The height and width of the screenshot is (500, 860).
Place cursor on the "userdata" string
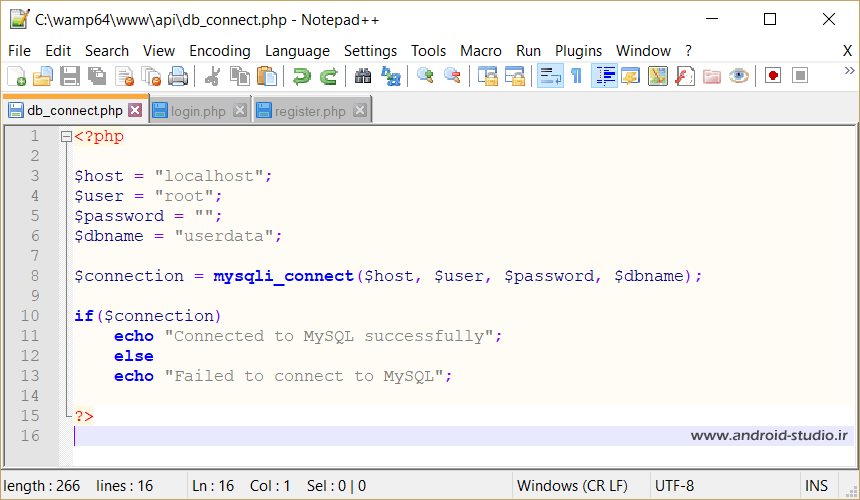[x=224, y=236]
